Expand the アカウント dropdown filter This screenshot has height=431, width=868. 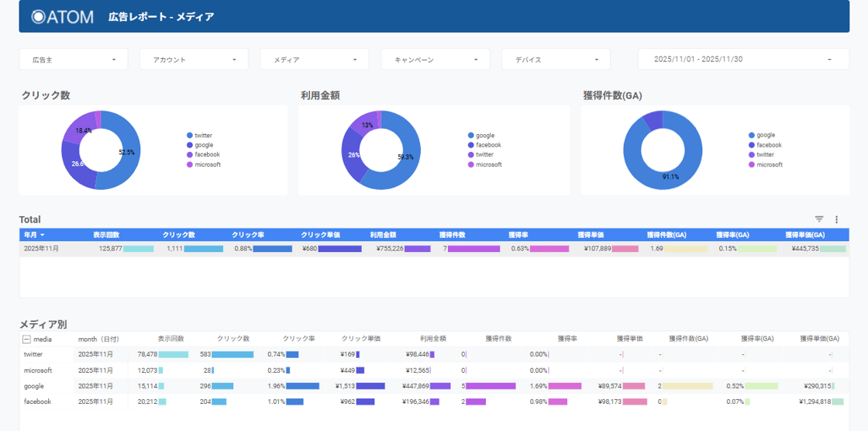click(194, 60)
